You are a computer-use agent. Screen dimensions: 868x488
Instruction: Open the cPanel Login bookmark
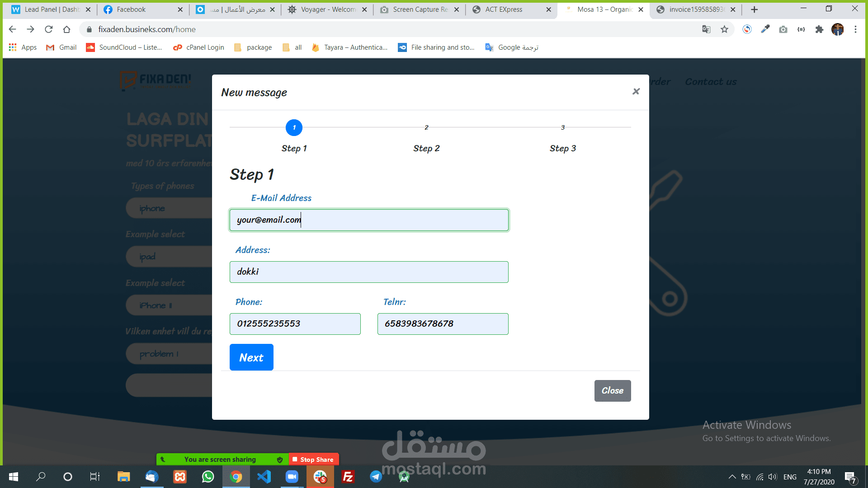click(x=199, y=47)
